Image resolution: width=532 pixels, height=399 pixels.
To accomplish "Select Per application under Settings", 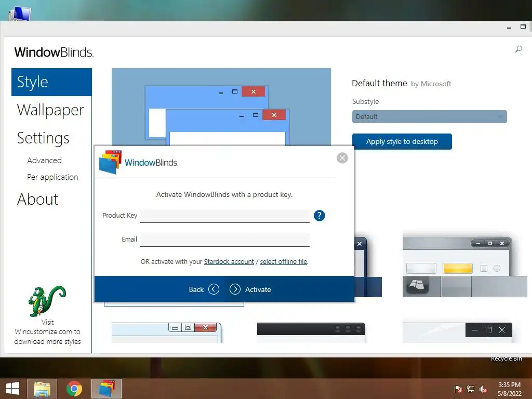I will pyautogui.click(x=52, y=177).
